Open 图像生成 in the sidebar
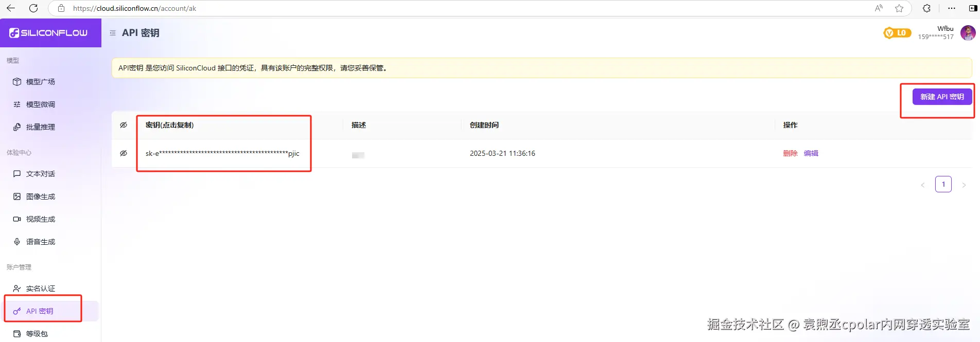Viewport: 980px width, 342px height. (34, 196)
